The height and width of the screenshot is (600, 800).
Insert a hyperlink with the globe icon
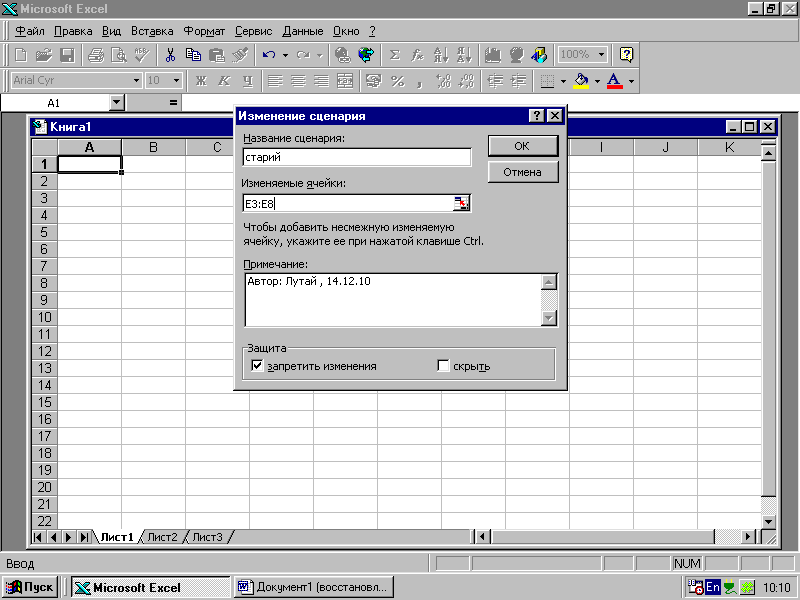[343, 55]
